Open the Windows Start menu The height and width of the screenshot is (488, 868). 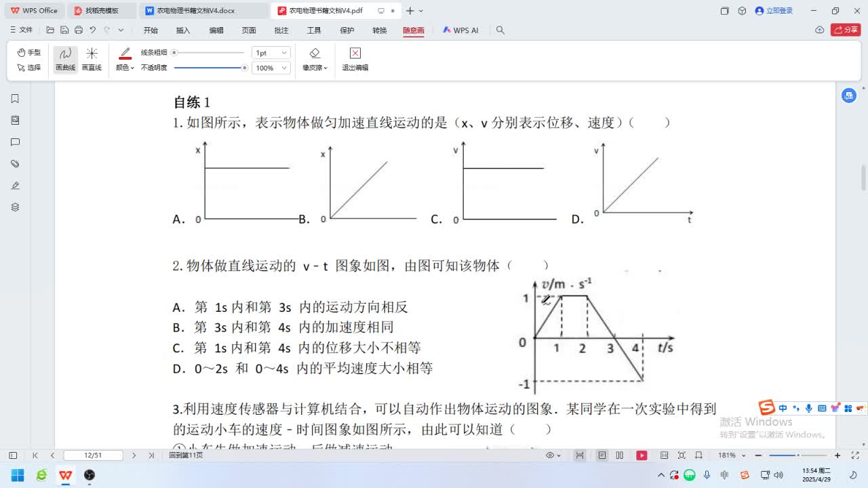[18, 475]
